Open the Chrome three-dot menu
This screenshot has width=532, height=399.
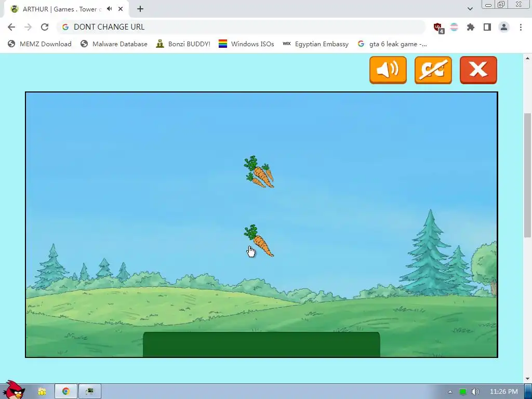(521, 27)
